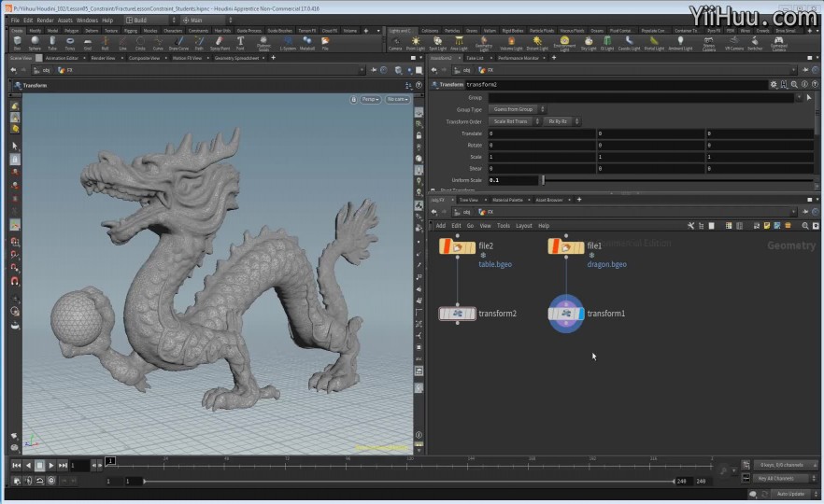The height and width of the screenshot is (504, 824).
Task: Adjust the Uniform Scale slider
Action: pyautogui.click(x=678, y=180)
